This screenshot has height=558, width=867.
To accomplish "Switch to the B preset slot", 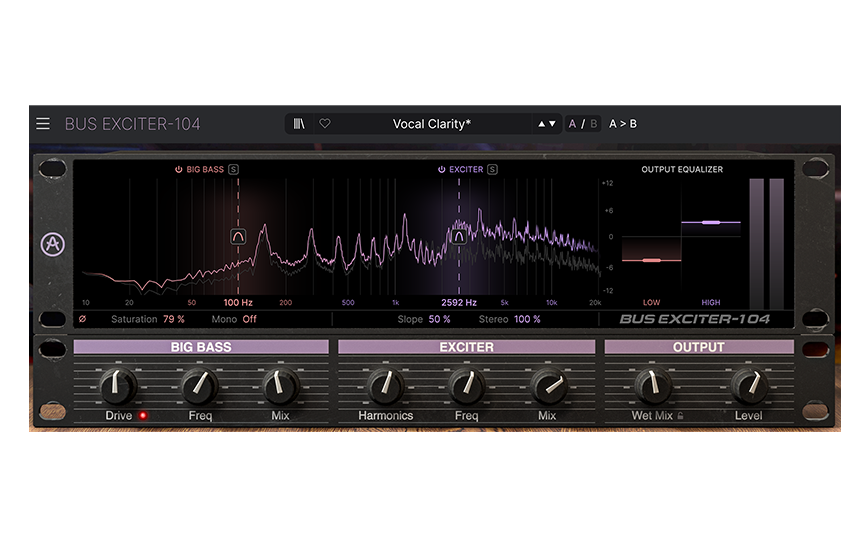I will click(x=592, y=124).
